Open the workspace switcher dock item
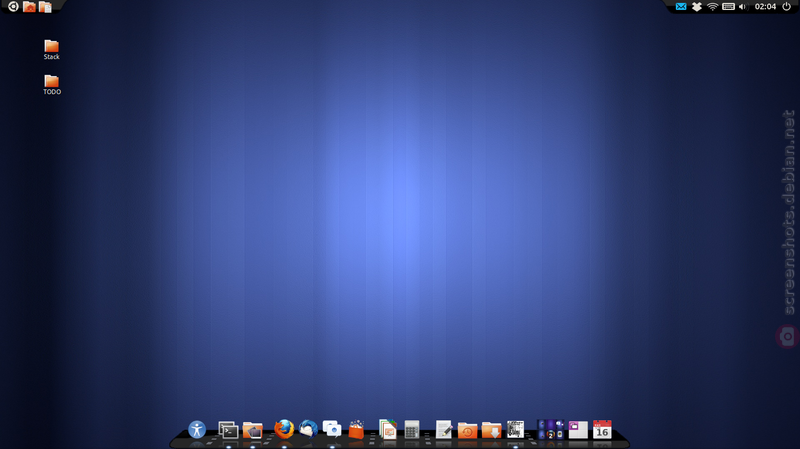The width and height of the screenshot is (800, 449). pos(551,429)
